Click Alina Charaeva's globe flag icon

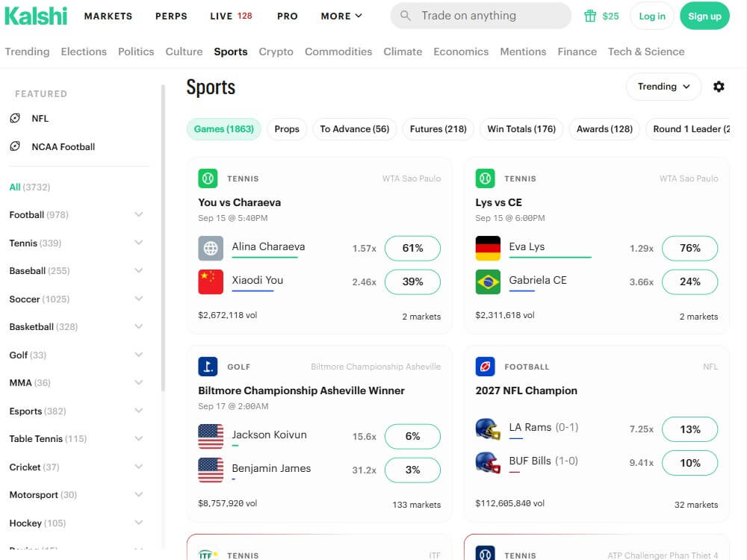pyautogui.click(x=211, y=248)
